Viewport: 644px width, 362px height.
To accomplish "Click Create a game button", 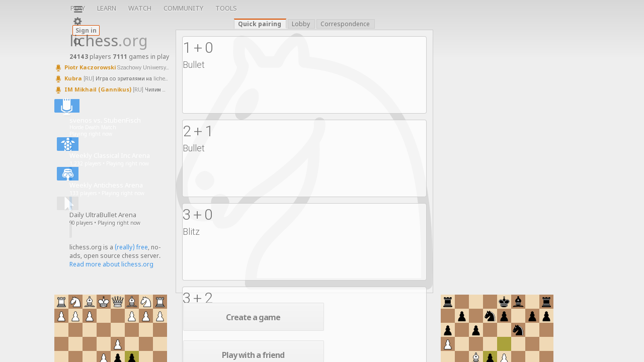I will point(254,317).
